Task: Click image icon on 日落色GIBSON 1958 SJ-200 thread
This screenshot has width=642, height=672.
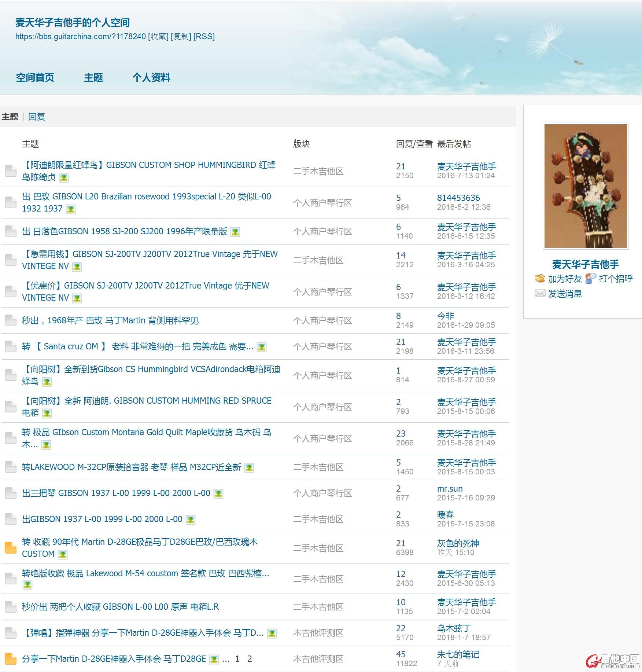Action: tap(235, 232)
